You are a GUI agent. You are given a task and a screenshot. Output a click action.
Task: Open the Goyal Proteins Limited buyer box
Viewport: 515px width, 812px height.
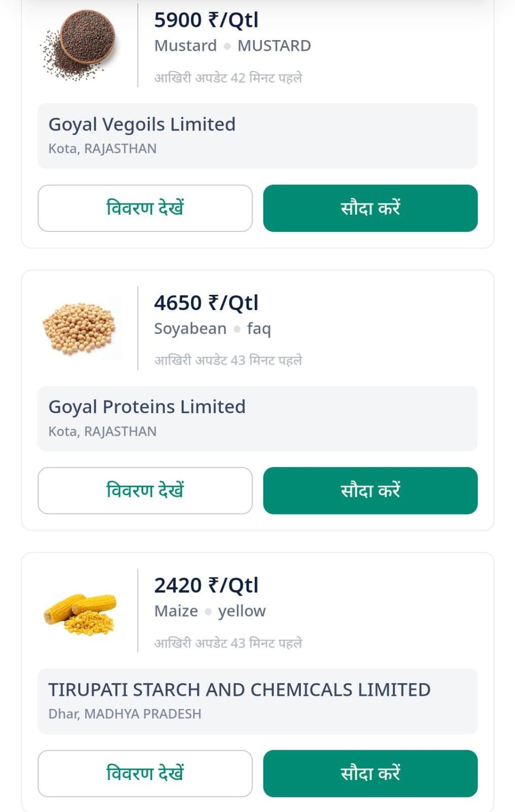pyautogui.click(x=258, y=419)
